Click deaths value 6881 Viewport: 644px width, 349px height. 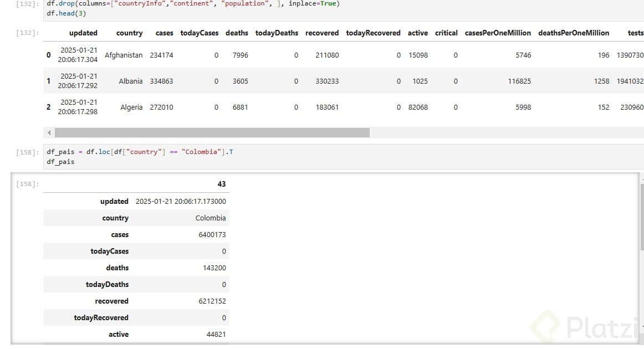click(241, 107)
